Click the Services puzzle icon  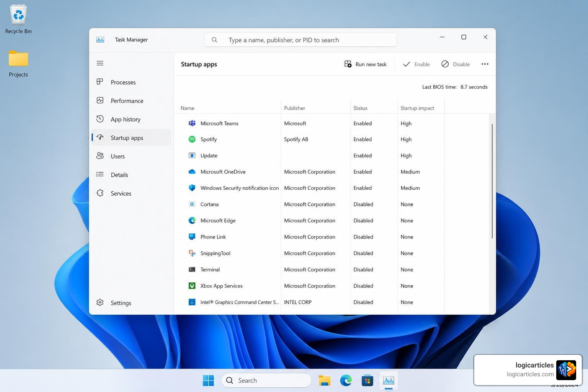click(x=100, y=193)
